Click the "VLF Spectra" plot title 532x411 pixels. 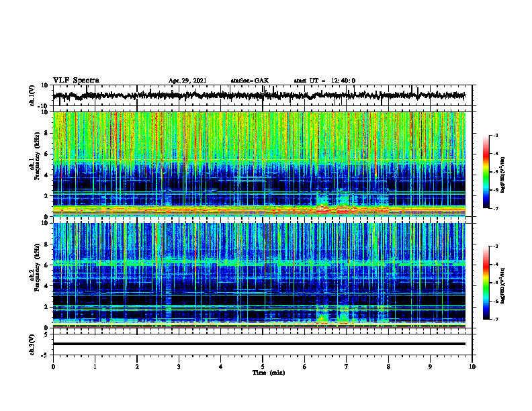76,81
